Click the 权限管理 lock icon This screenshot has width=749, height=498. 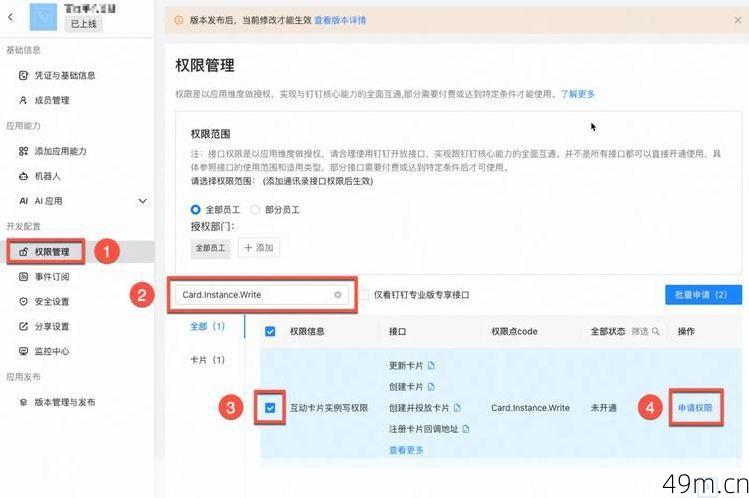23,252
